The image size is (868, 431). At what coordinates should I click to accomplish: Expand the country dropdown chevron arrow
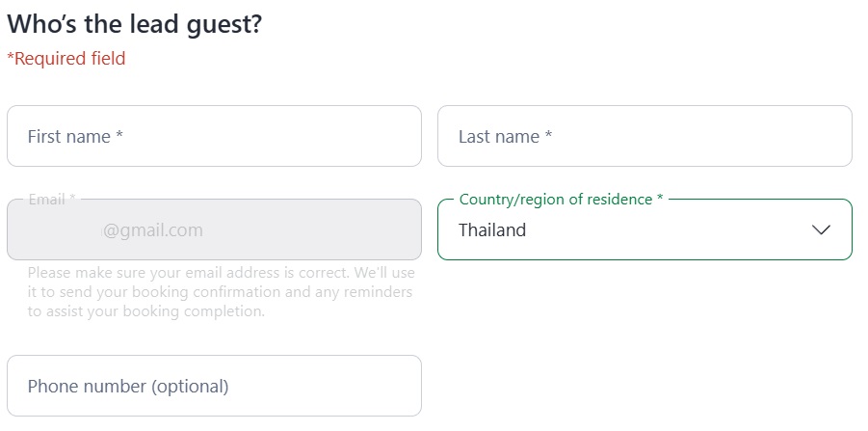coord(821,229)
